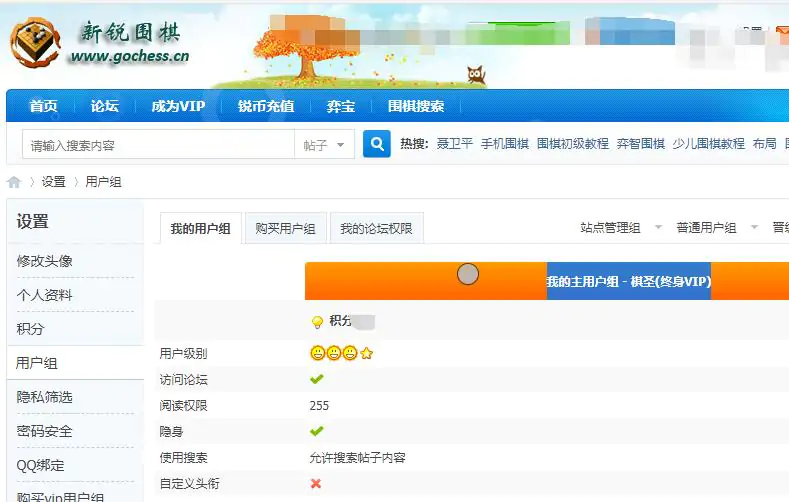The image size is (789, 502).
Task: Switch to the 我的论坛权限 tab
Action: (376, 228)
